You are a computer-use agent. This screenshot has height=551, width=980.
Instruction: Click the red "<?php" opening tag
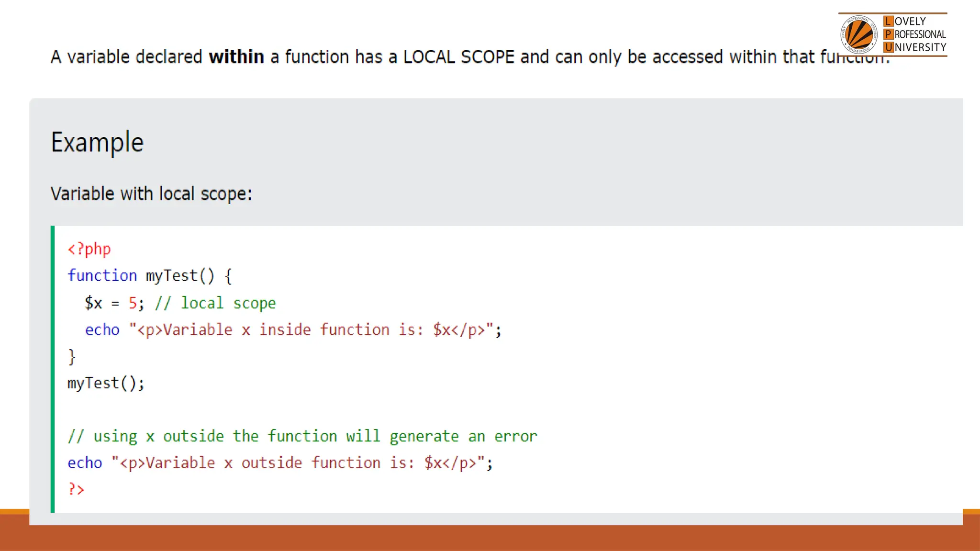point(89,249)
